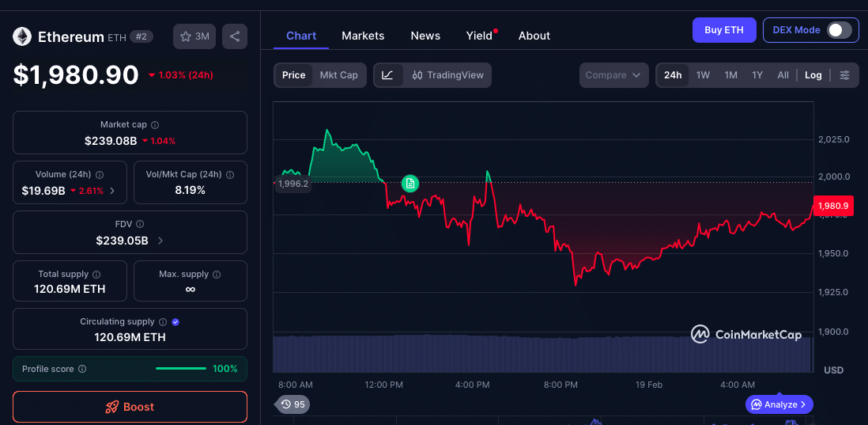Click the 100% profile score text
Viewport: 868px width, 425px height.
(225, 369)
